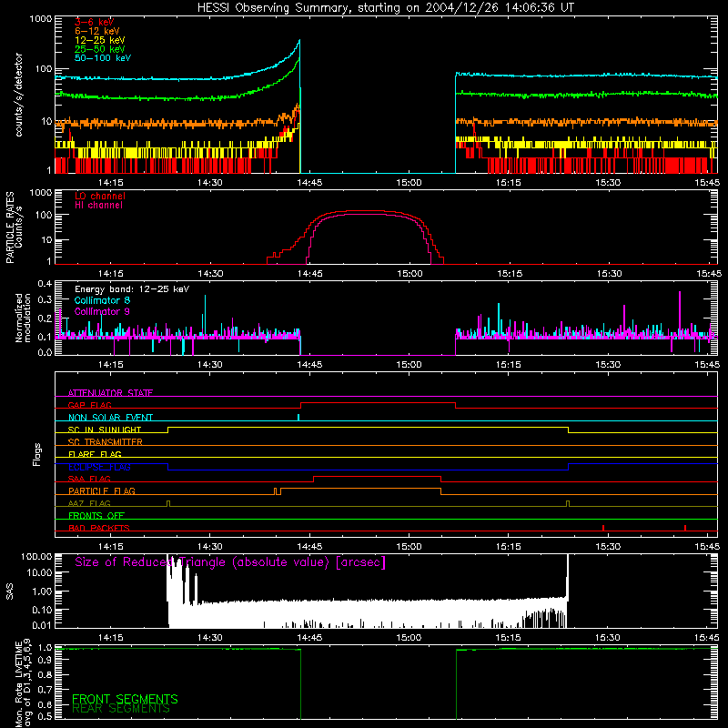Select the red 3-6 keV legend label
Viewport: 728px width, 728px height.
[x=95, y=22]
